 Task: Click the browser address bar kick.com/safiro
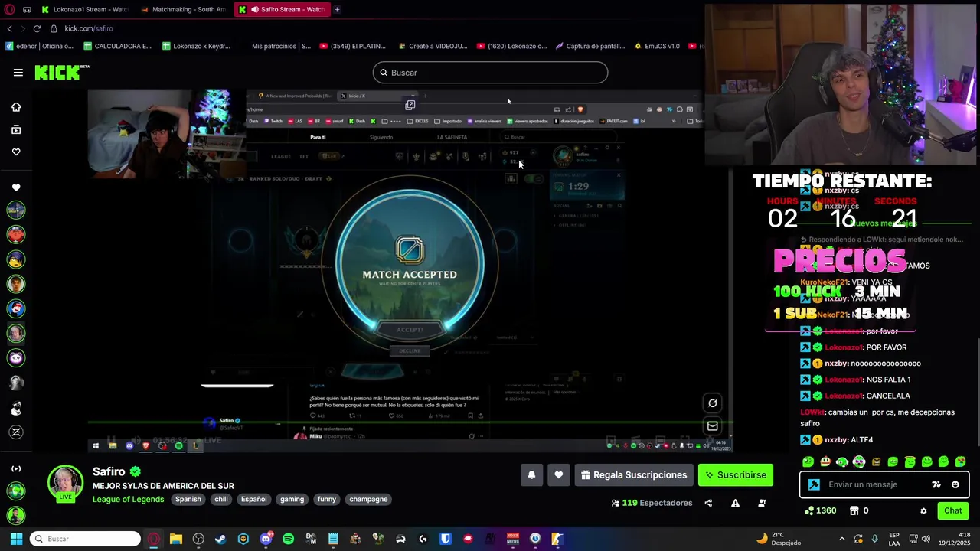(89, 28)
